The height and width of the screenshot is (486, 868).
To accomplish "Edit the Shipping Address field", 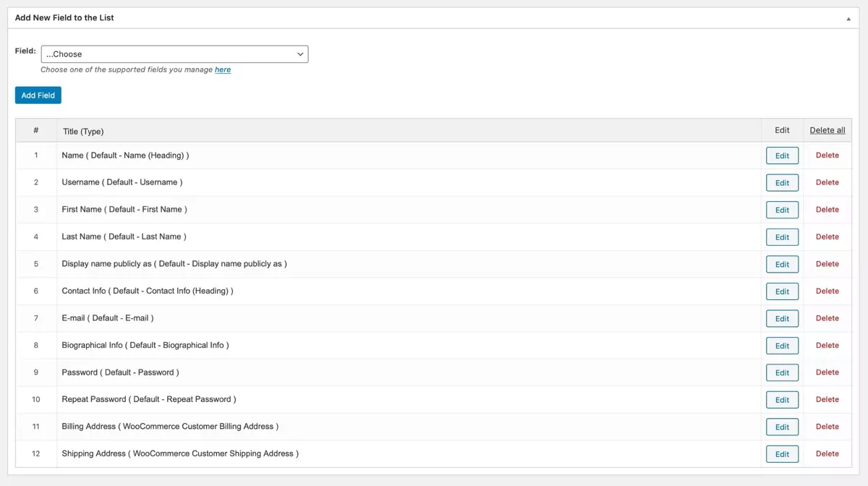I will pos(783,454).
